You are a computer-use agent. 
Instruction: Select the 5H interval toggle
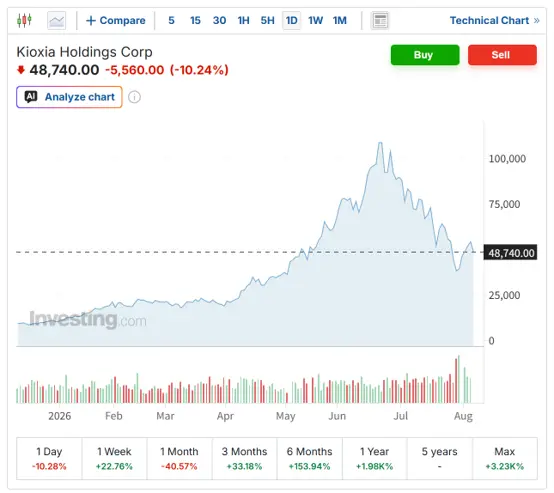267,20
